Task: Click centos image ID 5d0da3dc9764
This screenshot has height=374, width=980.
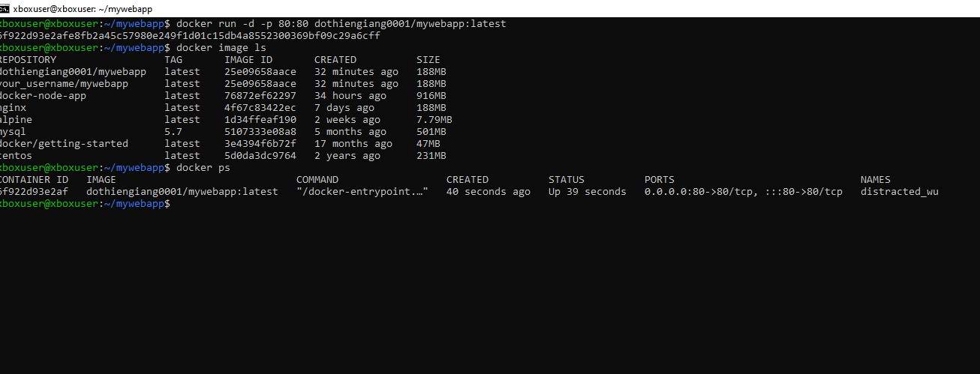Action: tap(260, 156)
